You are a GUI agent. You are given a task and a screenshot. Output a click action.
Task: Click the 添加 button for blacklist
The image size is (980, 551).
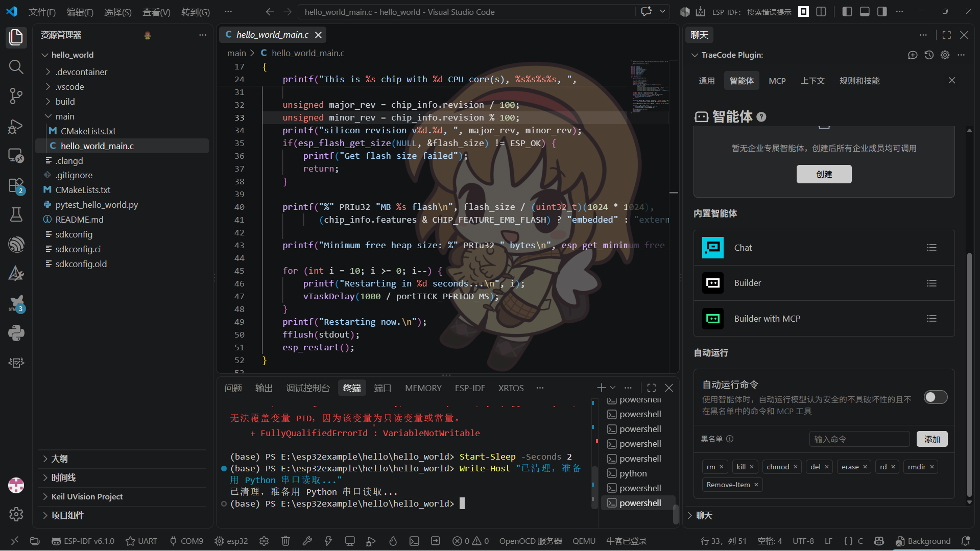[932, 439]
